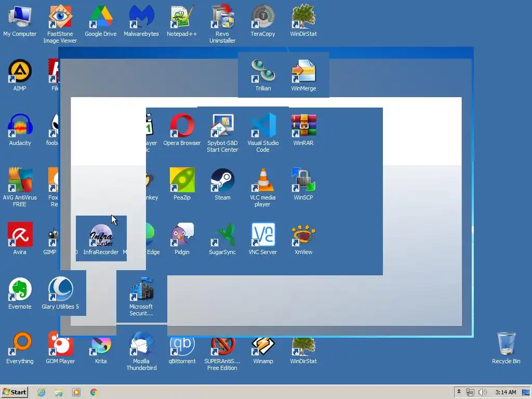Open the volume tray icon
The image size is (532, 399).
[x=483, y=392]
